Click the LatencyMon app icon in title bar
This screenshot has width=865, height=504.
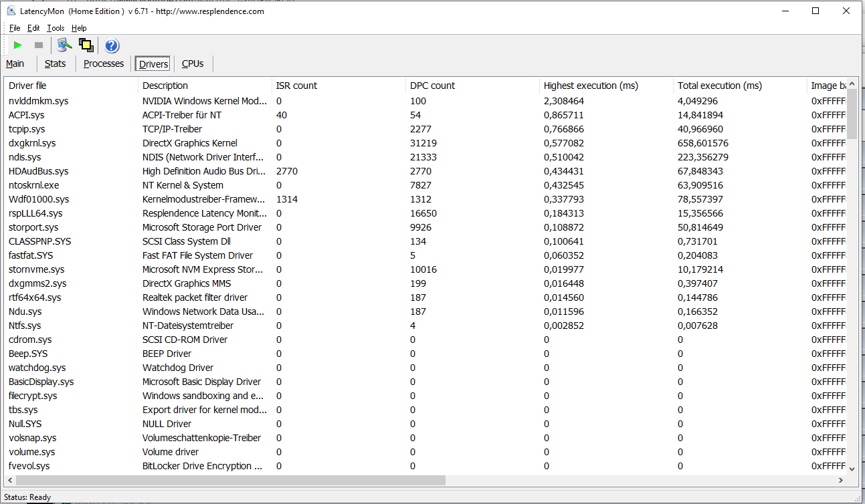point(11,11)
